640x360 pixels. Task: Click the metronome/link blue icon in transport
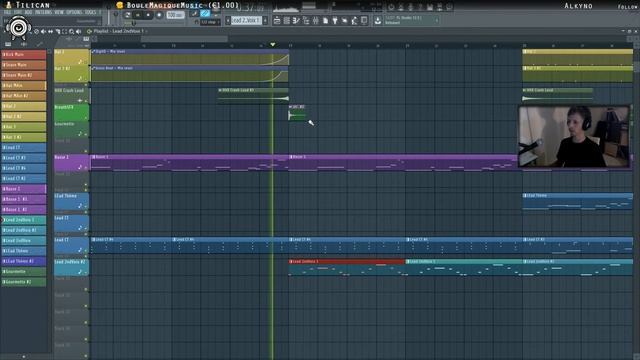205,13
